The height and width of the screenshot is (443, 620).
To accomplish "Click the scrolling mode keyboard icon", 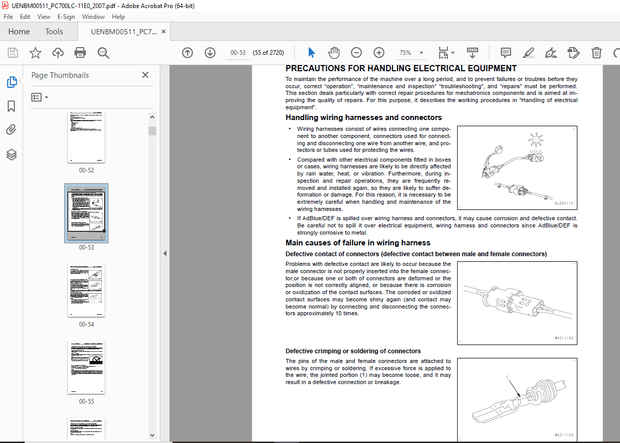I will point(472,53).
